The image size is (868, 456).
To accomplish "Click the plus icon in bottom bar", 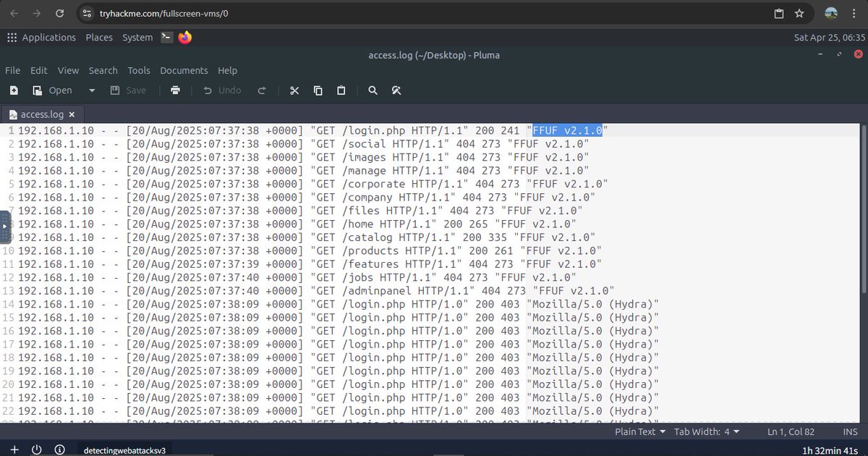I will 14,449.
